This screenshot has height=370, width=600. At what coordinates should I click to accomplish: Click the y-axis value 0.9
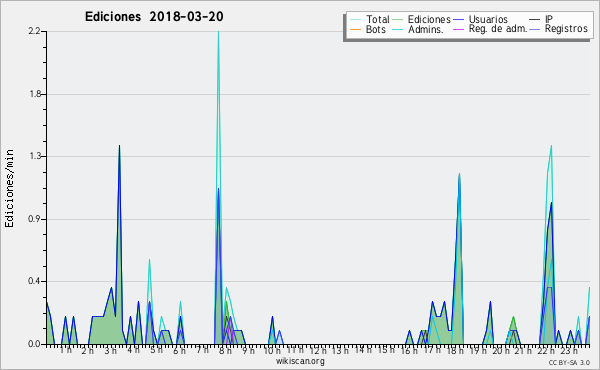[34, 219]
